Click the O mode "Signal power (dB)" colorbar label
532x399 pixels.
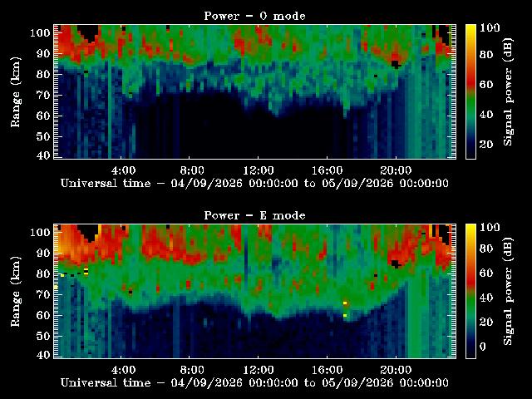[508, 92]
